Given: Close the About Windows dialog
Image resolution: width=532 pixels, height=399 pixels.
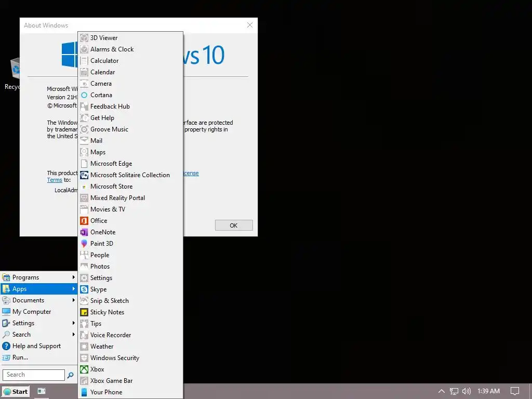Looking at the screenshot, I should pos(250,25).
